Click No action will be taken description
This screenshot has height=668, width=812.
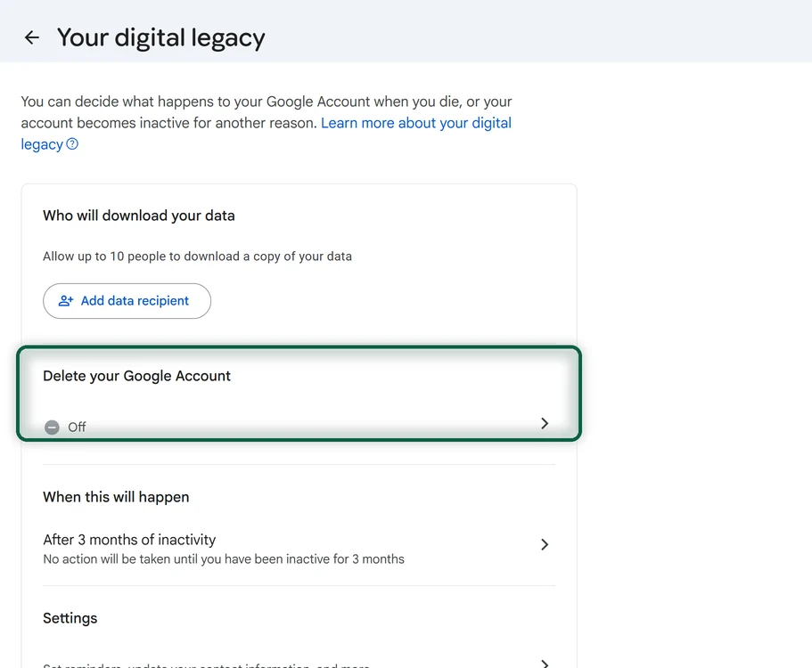pyautogui.click(x=224, y=558)
